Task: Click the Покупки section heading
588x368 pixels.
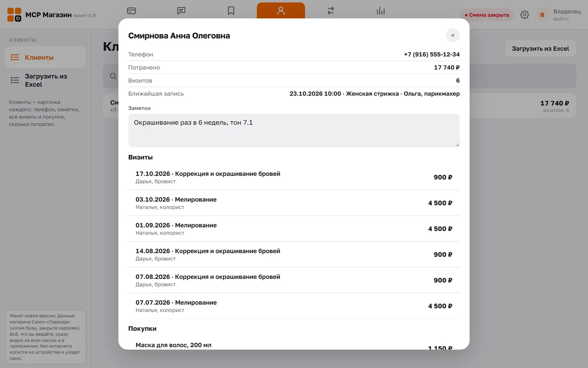Action: [142, 329]
